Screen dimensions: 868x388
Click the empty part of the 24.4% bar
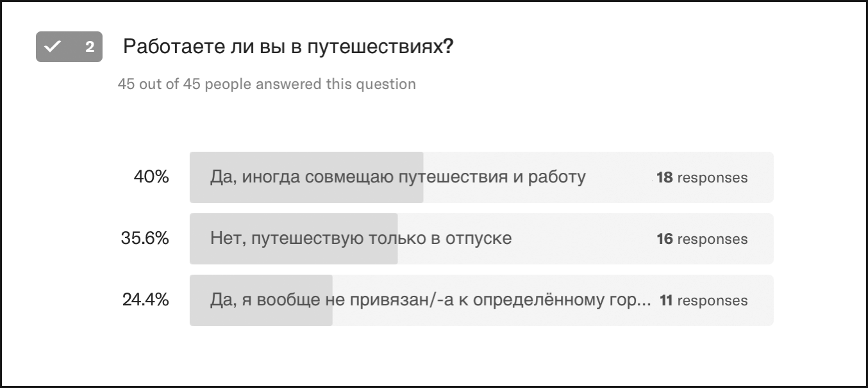[x=553, y=300]
